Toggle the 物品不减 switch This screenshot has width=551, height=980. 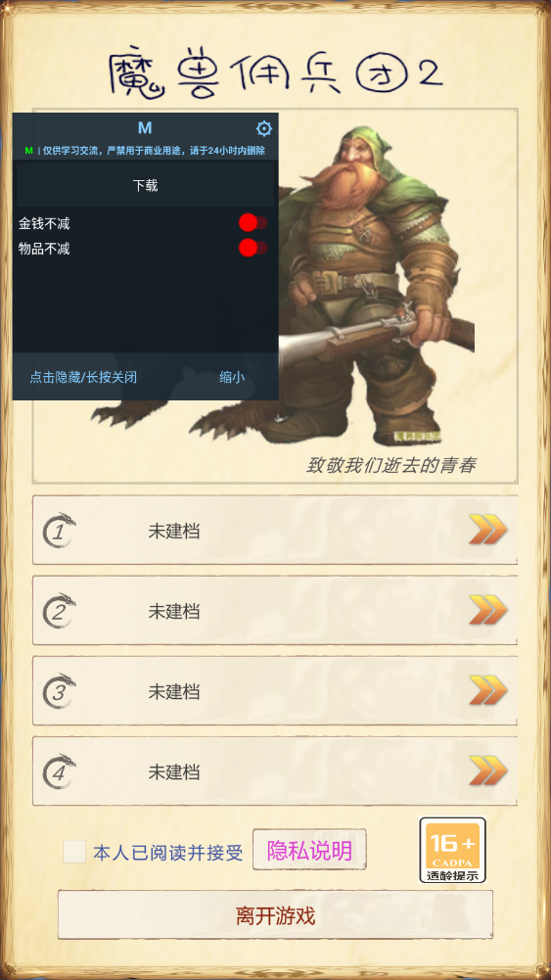[x=253, y=248]
